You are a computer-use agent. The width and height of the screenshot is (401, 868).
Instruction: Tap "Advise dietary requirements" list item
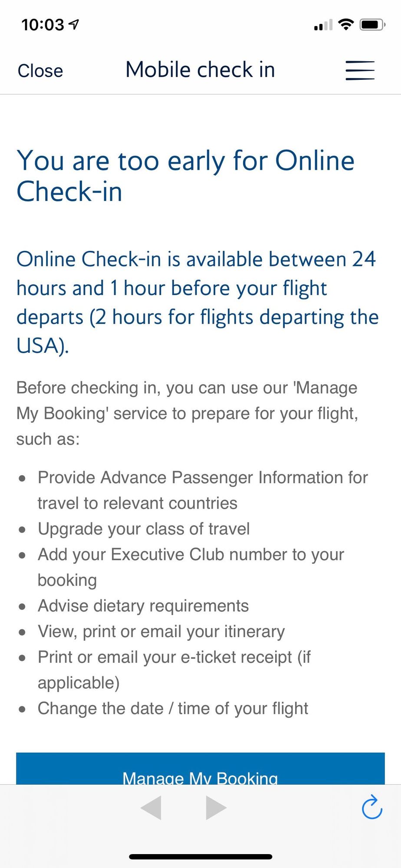point(143,605)
